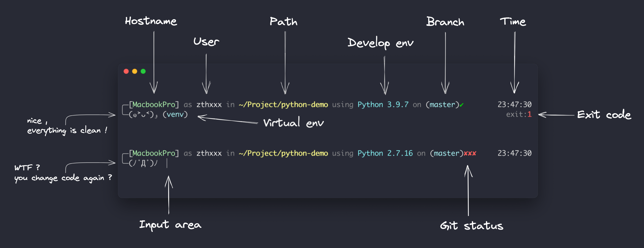Click the handwritten Hostname label
The height and width of the screenshot is (248, 644).
coord(151,21)
